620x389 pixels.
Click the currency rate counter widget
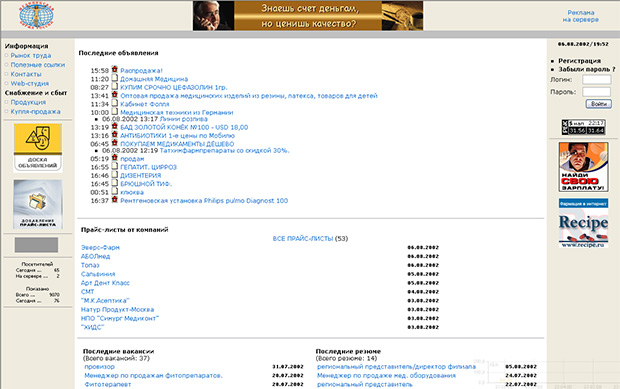click(x=583, y=127)
